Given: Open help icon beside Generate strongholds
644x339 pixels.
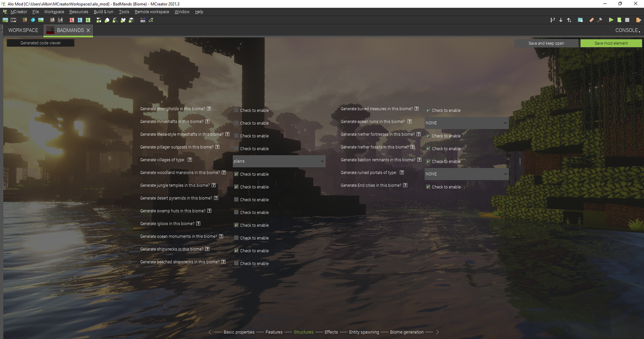Looking at the screenshot, I should coord(209,108).
